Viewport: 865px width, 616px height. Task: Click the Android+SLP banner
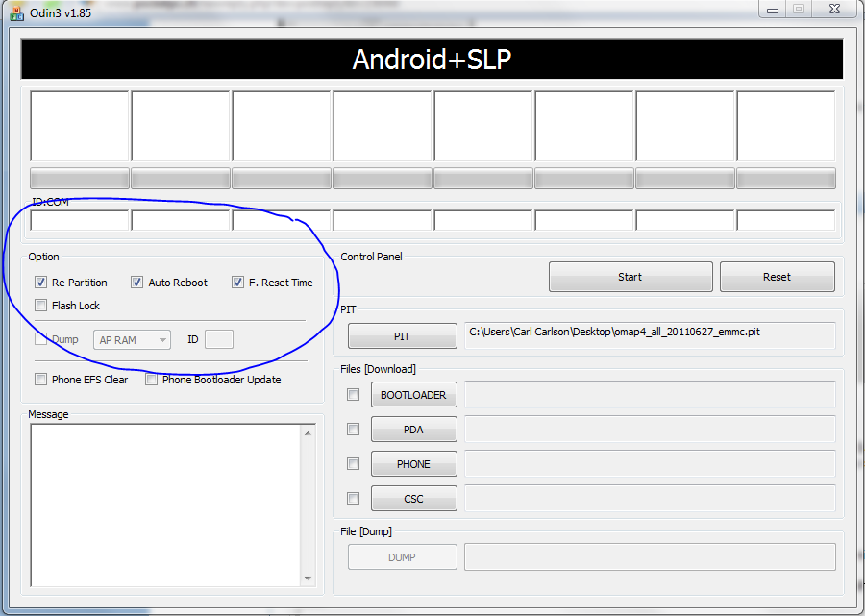pos(432,59)
